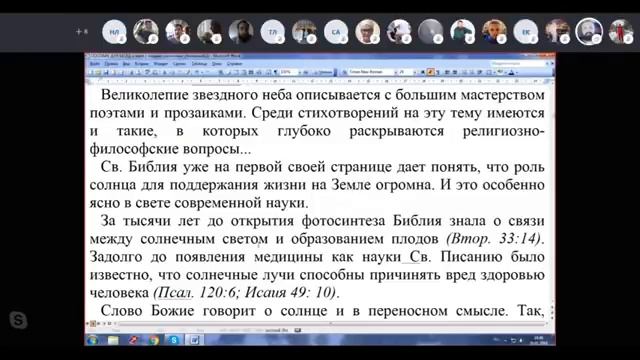Viewport: 640px width, 360px height.
Task: Open the Вид menu
Action: point(126,64)
